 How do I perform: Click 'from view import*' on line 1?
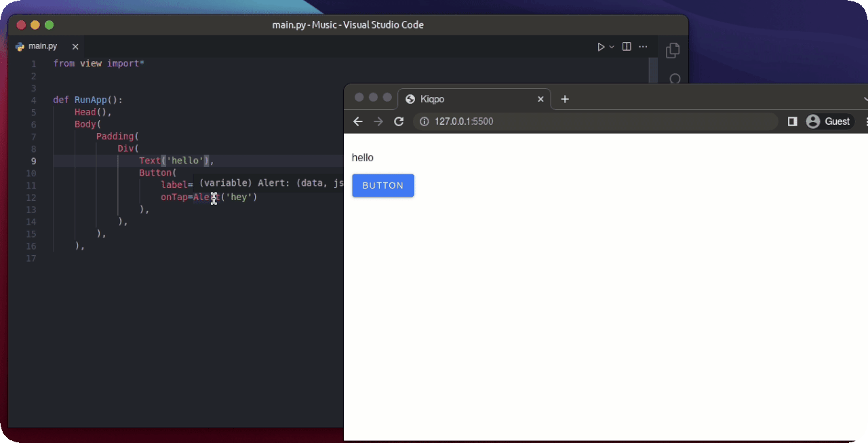pos(99,63)
